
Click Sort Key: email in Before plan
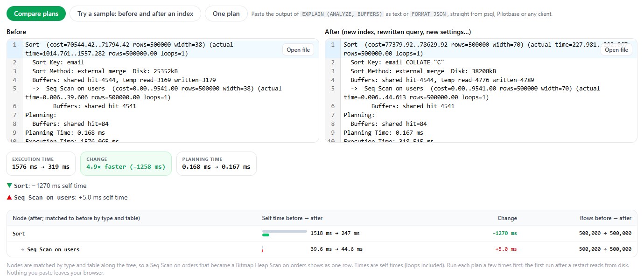click(58, 62)
